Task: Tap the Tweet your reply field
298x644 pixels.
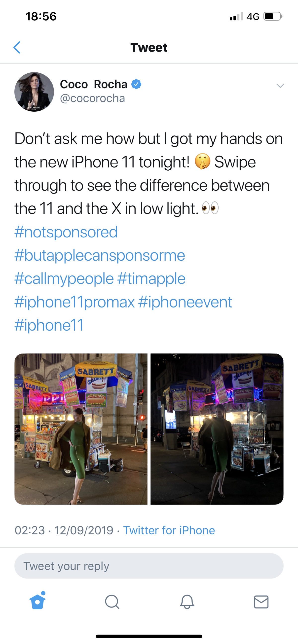Action: (x=149, y=566)
